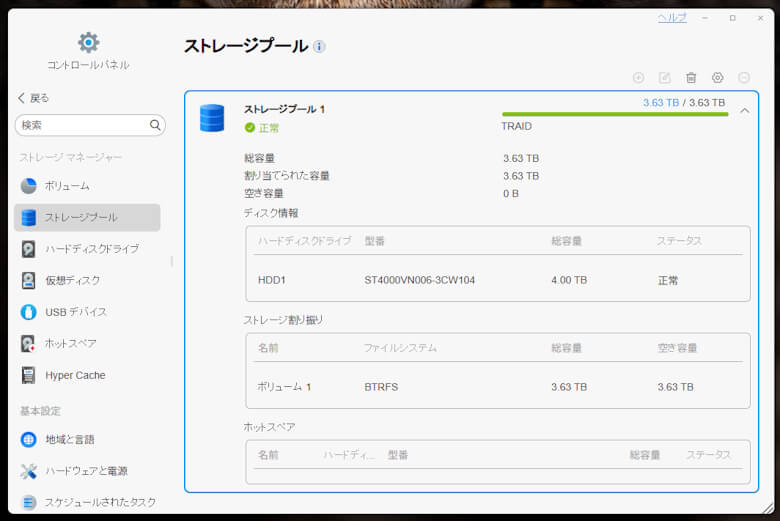
Task: Click the green storage usage progress bar
Action: coord(614,114)
